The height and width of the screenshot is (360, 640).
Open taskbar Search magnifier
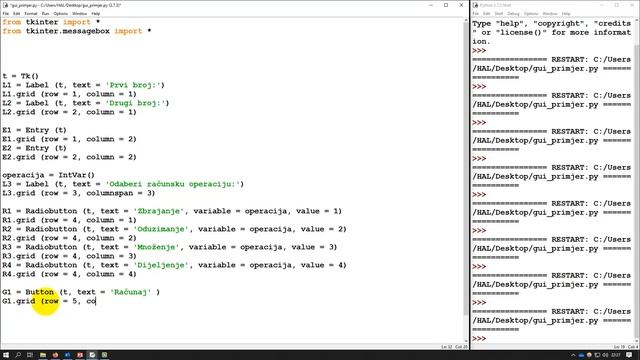(x=18, y=355)
